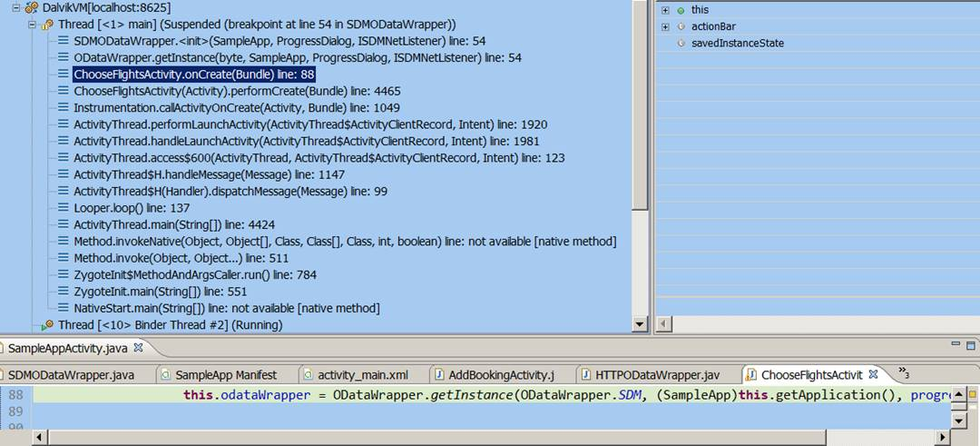This screenshot has width=980, height=446.
Task: Select Thread [<10> Binder Thread #2] (Running)
Action: point(170,325)
